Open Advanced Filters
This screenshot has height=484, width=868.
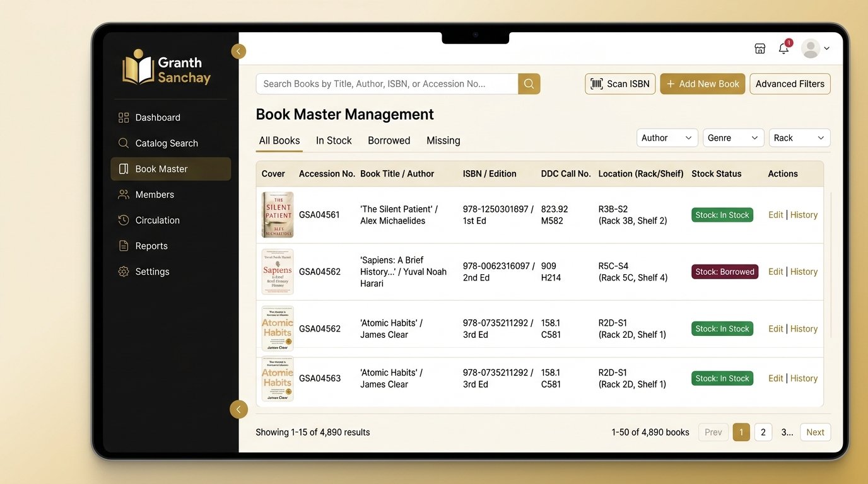790,84
